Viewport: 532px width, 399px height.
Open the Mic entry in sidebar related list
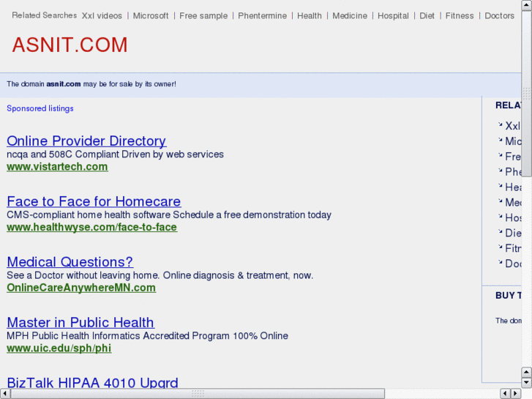513,141
